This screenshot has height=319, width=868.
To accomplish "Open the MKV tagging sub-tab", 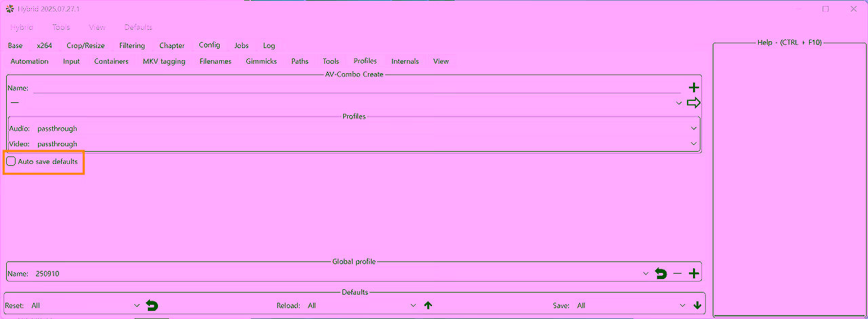I will [163, 61].
